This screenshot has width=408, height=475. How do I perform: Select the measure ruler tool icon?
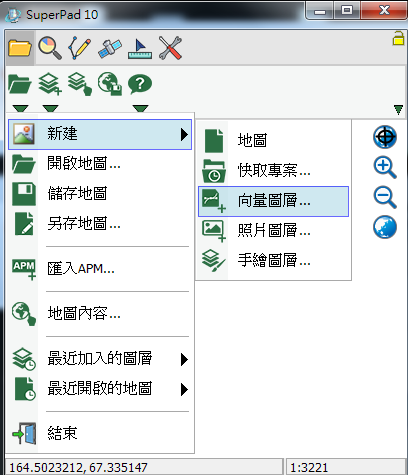coord(140,49)
